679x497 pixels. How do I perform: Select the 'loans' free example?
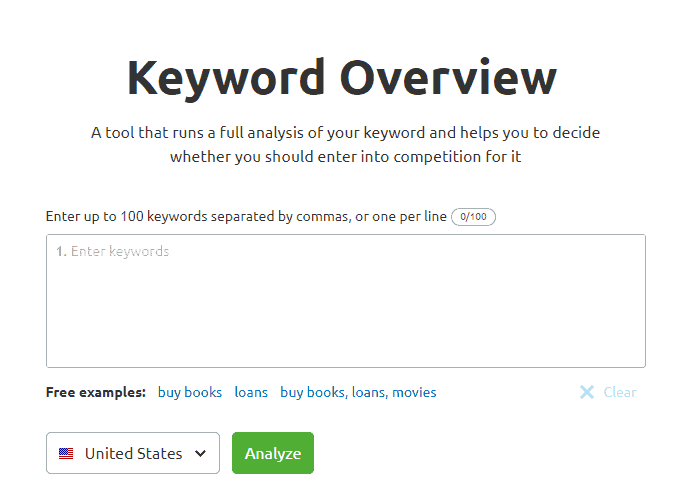tap(251, 392)
